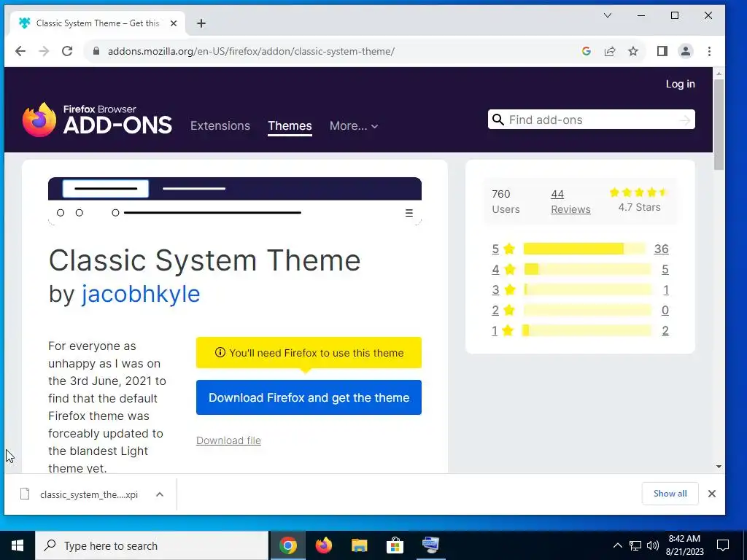
Task: Click the 4-star rating bar
Action: click(x=587, y=269)
